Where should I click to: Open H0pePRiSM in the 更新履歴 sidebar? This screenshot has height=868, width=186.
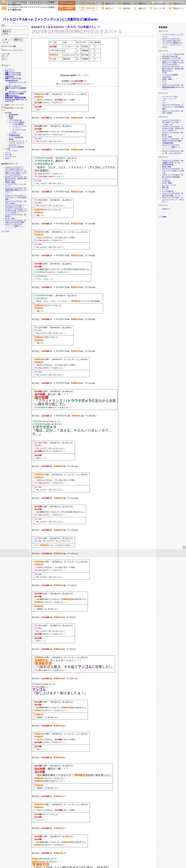pyautogui.click(x=167, y=77)
